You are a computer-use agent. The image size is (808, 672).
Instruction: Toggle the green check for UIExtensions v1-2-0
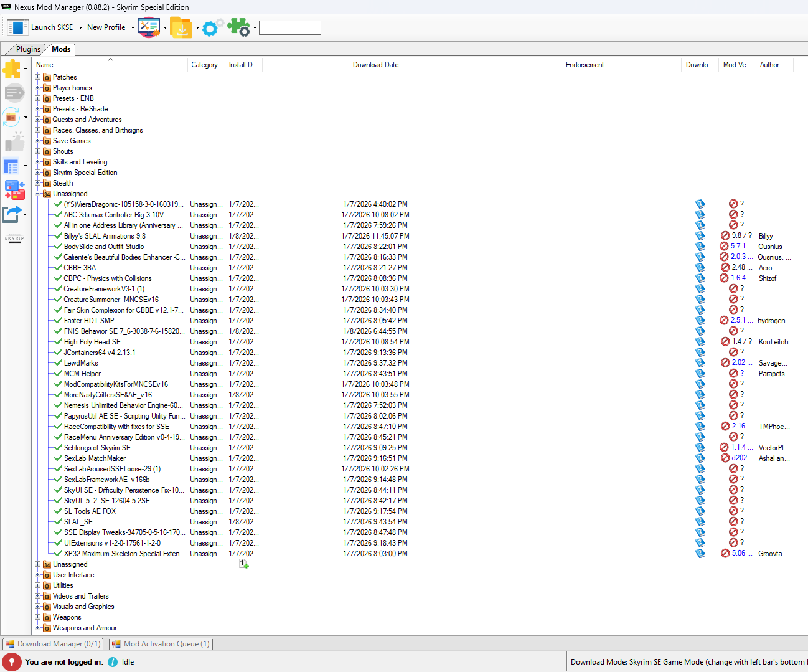[x=58, y=543]
